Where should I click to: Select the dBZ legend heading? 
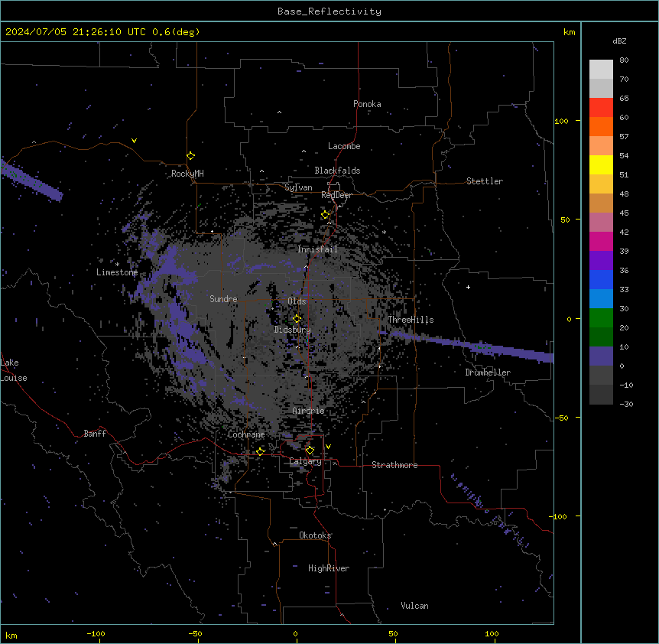pyautogui.click(x=619, y=41)
